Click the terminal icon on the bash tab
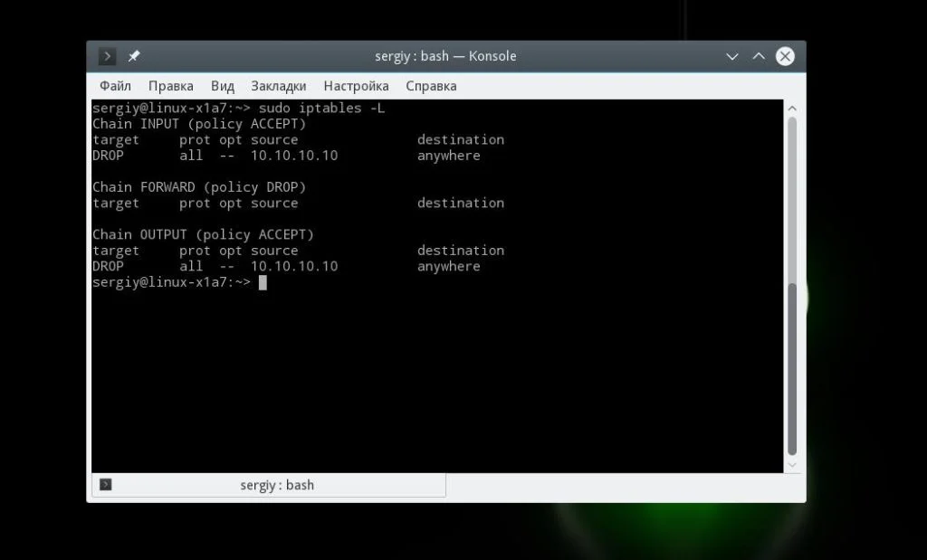The height and width of the screenshot is (560, 927). (106, 484)
